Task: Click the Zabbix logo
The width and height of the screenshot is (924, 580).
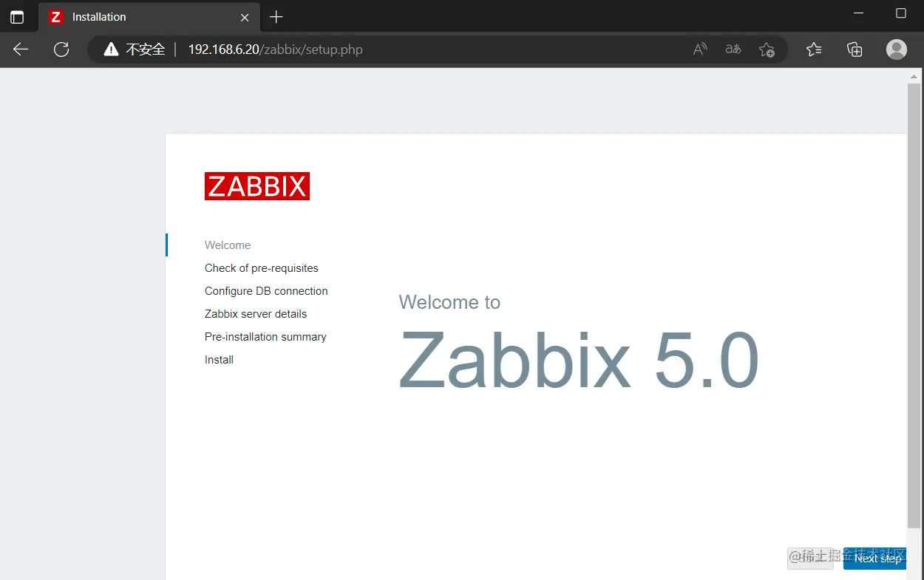Action: click(x=257, y=186)
